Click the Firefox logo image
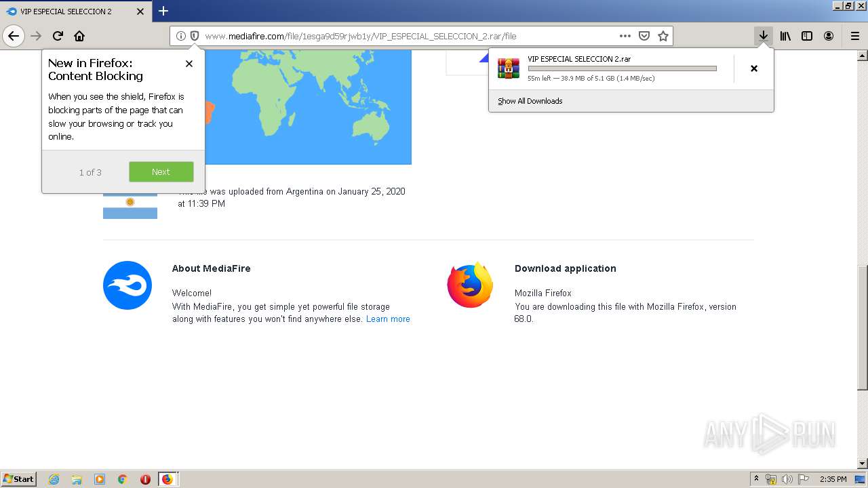 coord(470,285)
